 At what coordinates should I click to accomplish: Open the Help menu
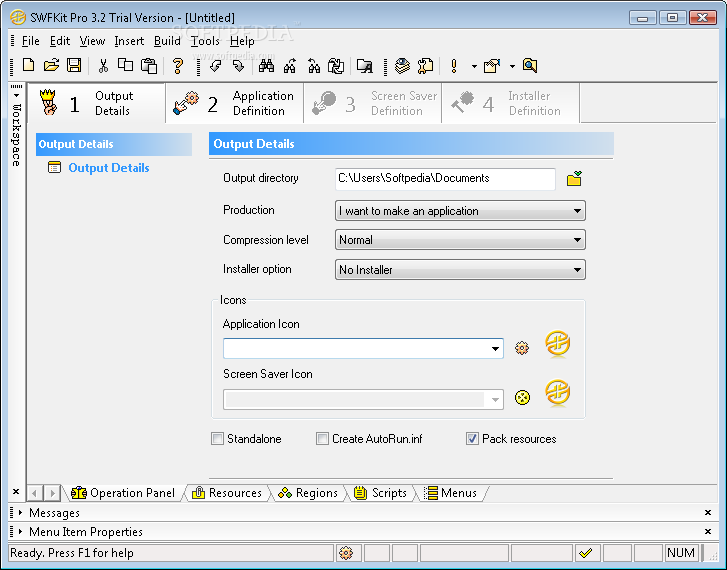pyautogui.click(x=242, y=41)
